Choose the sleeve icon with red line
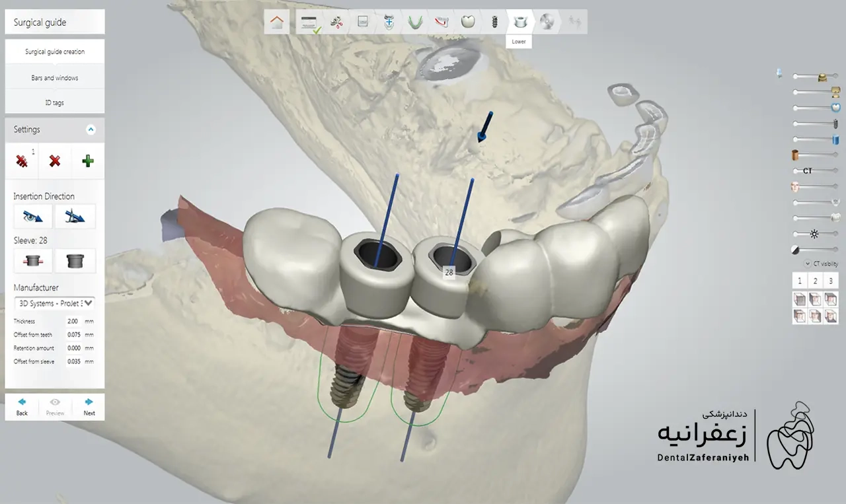846x504 pixels. point(34,261)
